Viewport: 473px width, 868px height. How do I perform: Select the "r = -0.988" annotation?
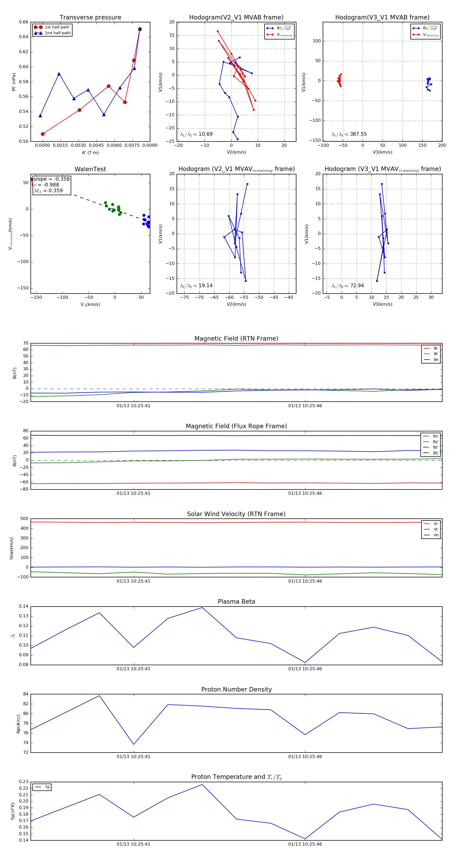click(x=47, y=185)
